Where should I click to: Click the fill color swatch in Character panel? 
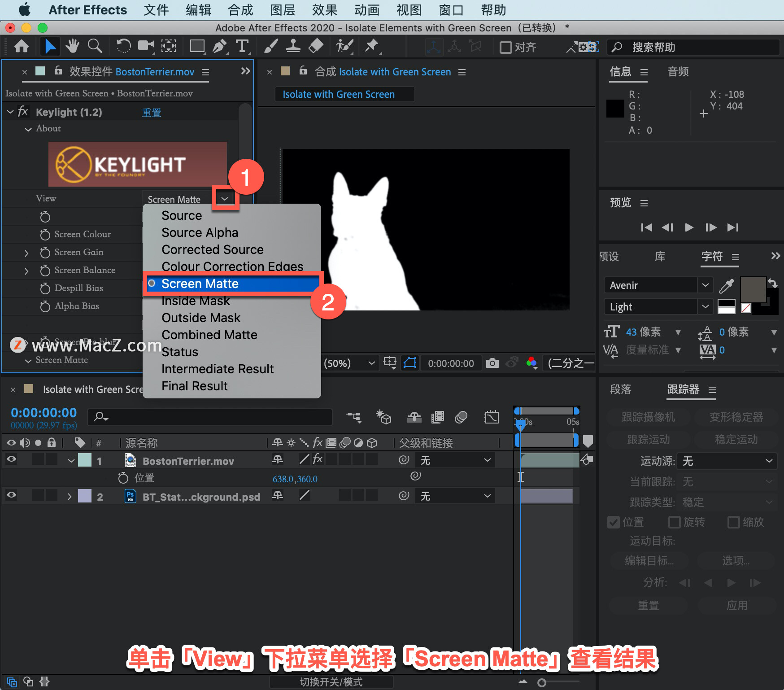click(753, 290)
